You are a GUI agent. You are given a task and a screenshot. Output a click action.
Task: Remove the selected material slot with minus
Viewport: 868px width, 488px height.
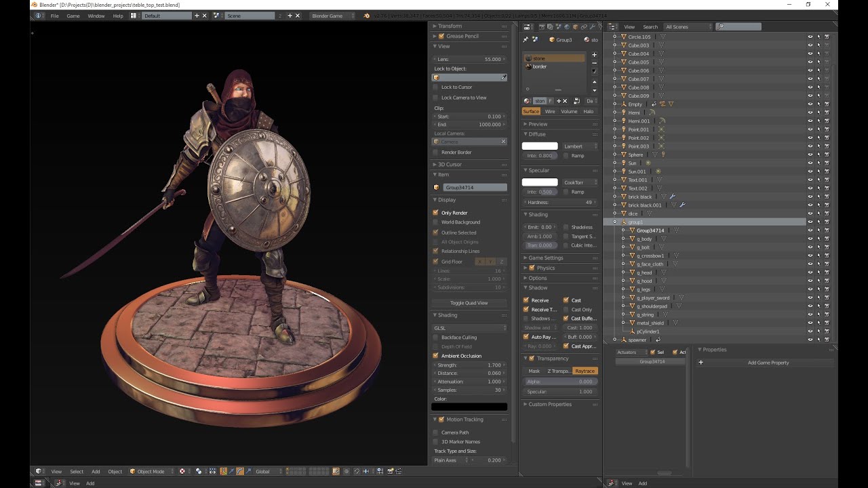pyautogui.click(x=595, y=62)
